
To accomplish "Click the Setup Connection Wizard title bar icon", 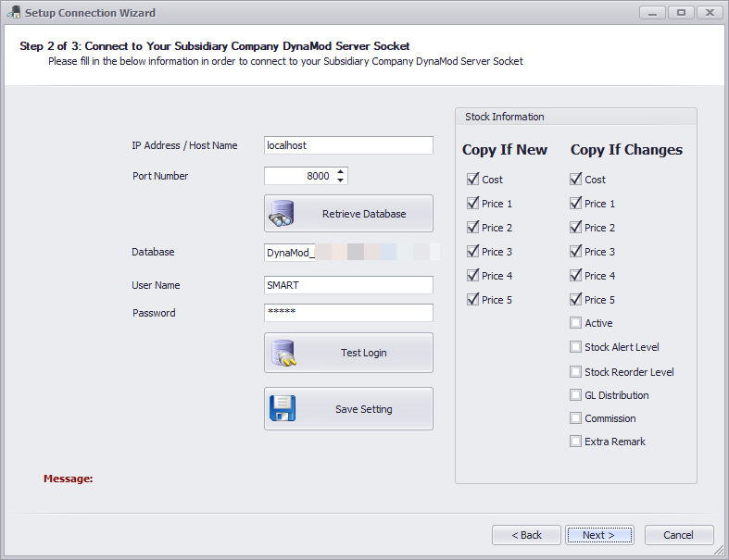I will pyautogui.click(x=14, y=13).
